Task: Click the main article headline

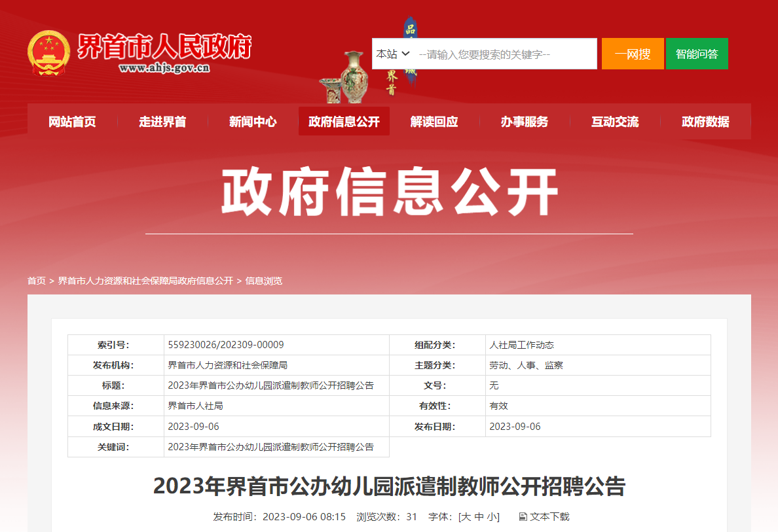Action: [389, 486]
